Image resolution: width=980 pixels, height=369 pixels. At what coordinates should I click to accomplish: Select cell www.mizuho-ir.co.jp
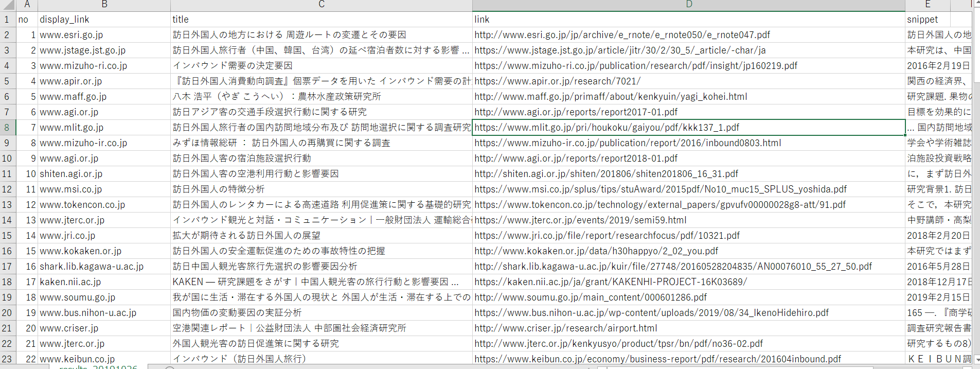point(104,143)
